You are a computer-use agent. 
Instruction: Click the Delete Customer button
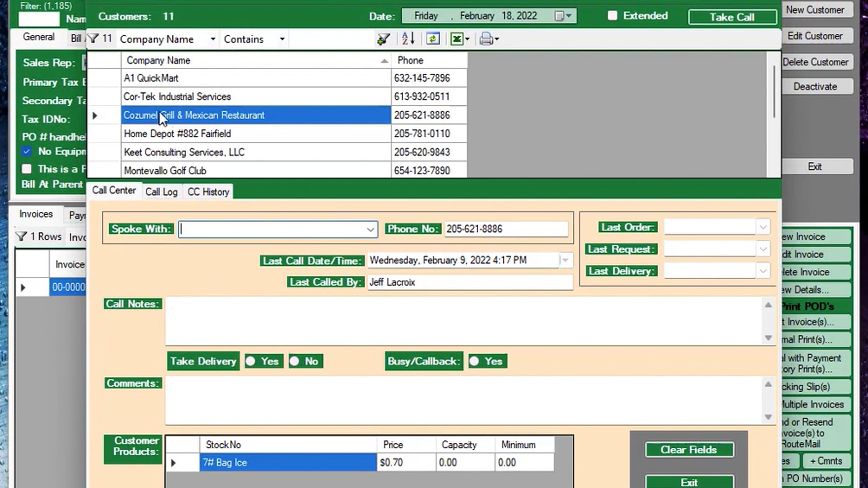[x=815, y=62]
